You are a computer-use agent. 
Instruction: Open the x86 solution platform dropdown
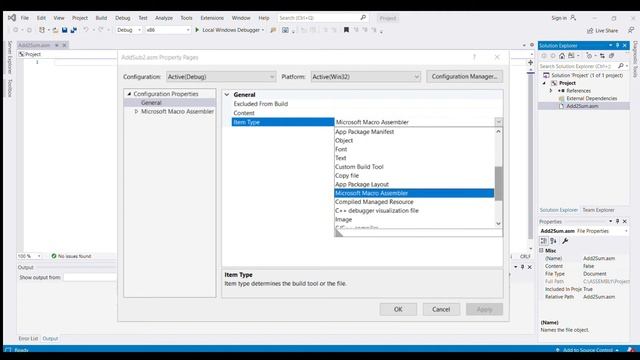coord(168,30)
